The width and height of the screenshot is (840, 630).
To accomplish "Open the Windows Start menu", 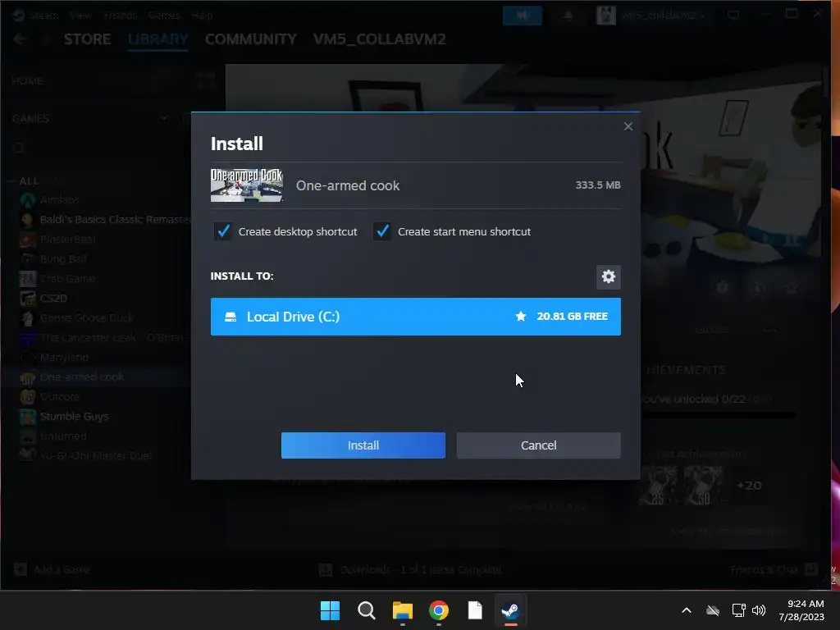I will (x=330, y=610).
